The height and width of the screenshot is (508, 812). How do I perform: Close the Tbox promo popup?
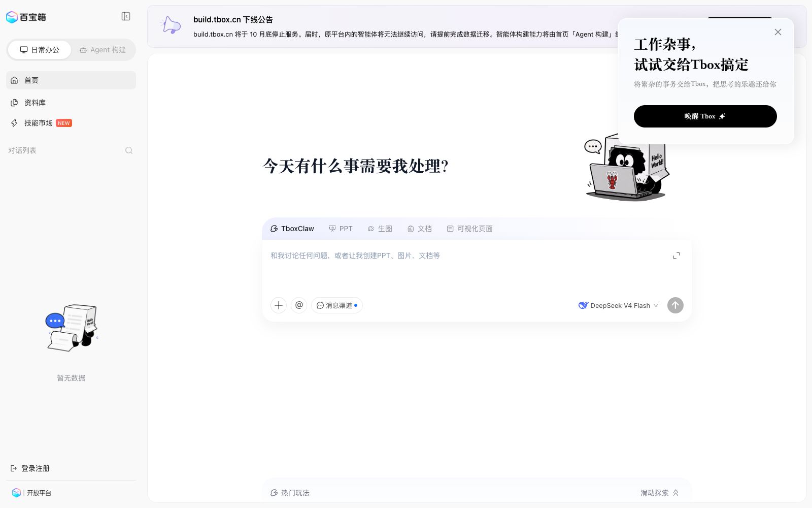[x=778, y=32]
